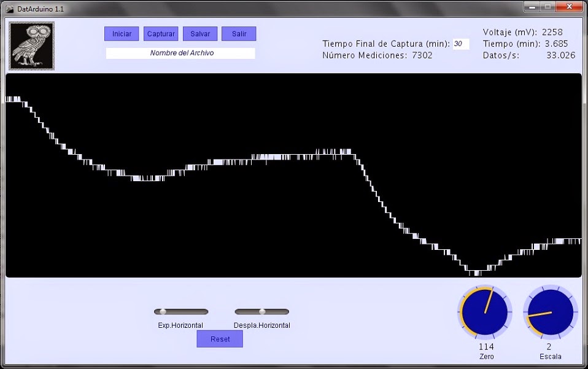The image size is (588, 369).
Task: Adjust the Despla.Horizontal slider handle
Action: coord(262,312)
